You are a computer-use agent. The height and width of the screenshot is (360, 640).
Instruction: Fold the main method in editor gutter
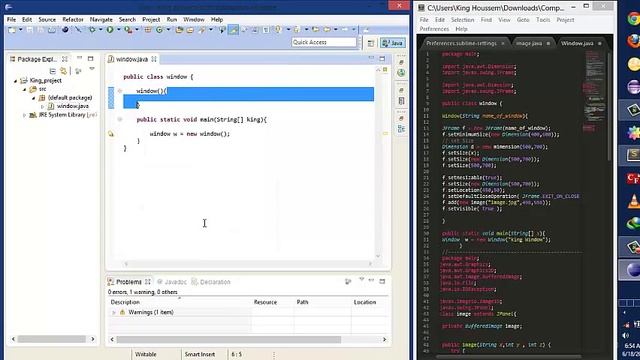coord(120,120)
